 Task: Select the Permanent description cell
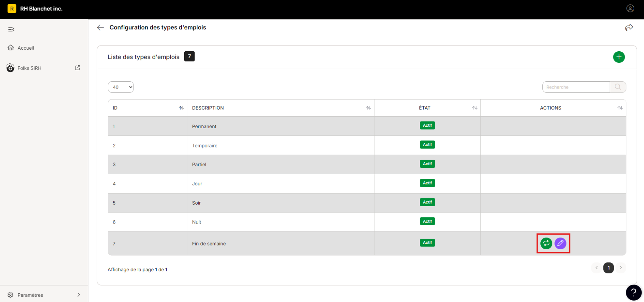click(280, 126)
